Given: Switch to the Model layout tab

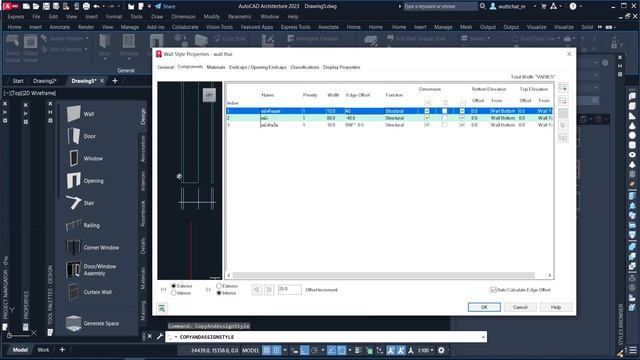Looking at the screenshot, I should (x=20, y=350).
